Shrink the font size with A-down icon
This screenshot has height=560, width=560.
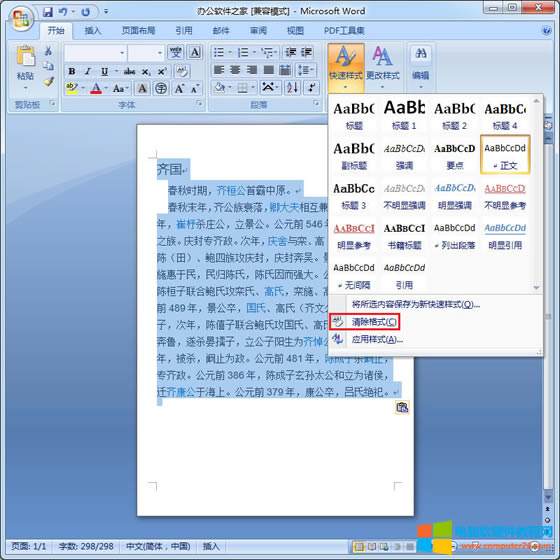click(x=195, y=88)
